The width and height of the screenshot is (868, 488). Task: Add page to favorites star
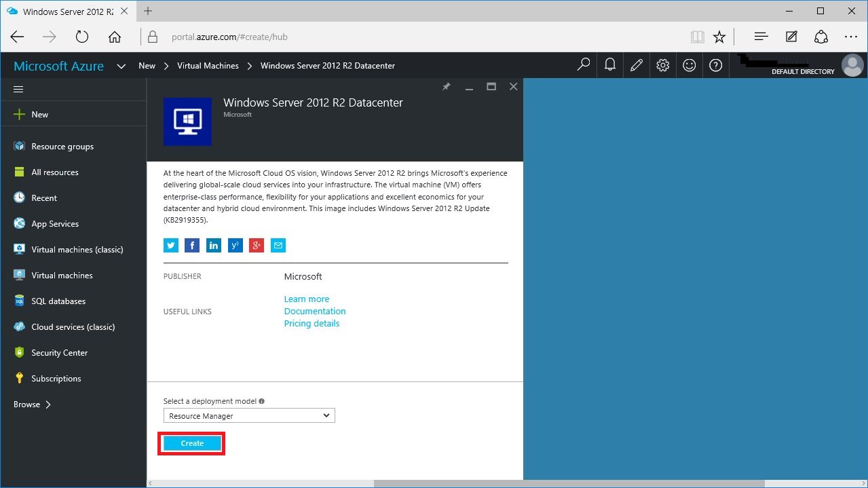[719, 37]
